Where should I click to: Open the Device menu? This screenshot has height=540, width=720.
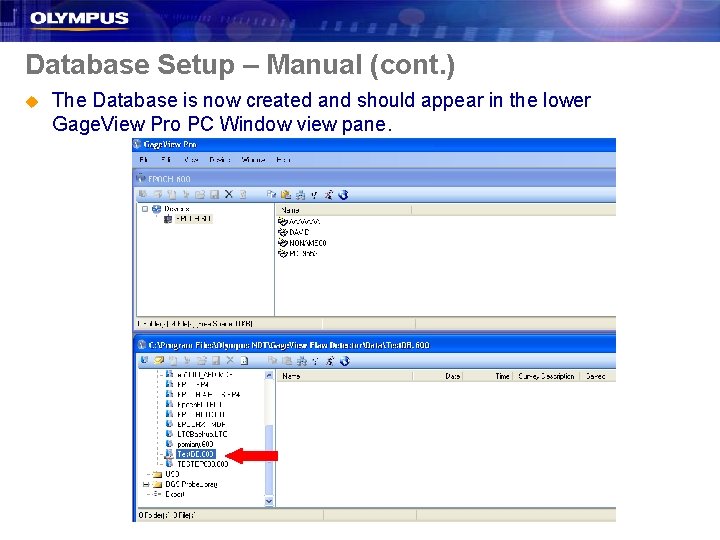pyautogui.click(x=219, y=159)
